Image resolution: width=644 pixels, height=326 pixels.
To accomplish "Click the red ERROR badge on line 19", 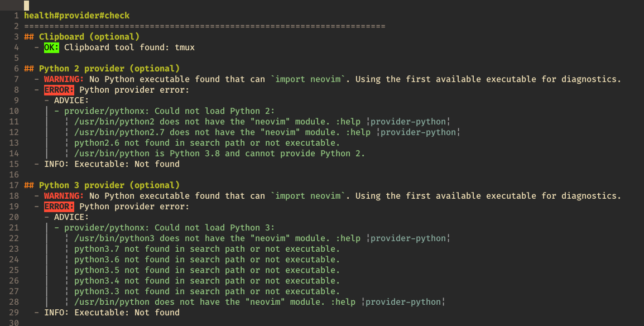I will point(59,206).
